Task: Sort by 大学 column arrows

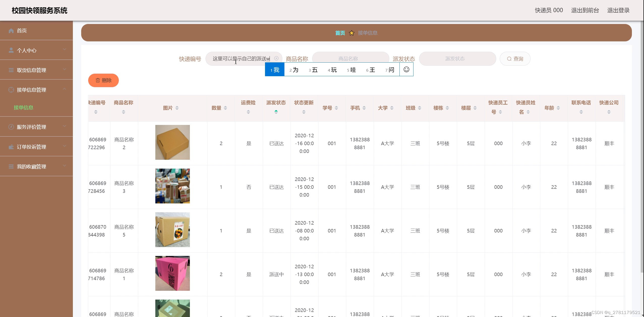Action: point(392,108)
